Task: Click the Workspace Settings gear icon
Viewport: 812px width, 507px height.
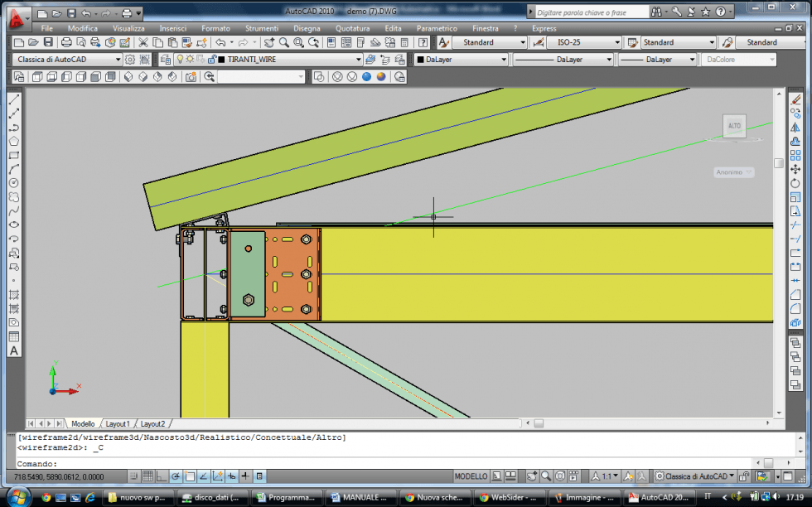Action: coord(131,60)
